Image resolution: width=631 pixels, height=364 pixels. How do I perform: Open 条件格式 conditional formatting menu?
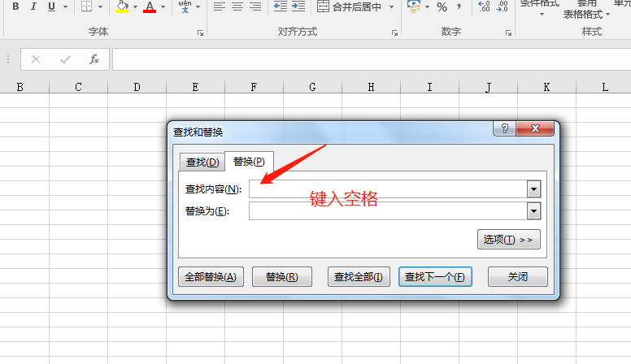(540, 8)
